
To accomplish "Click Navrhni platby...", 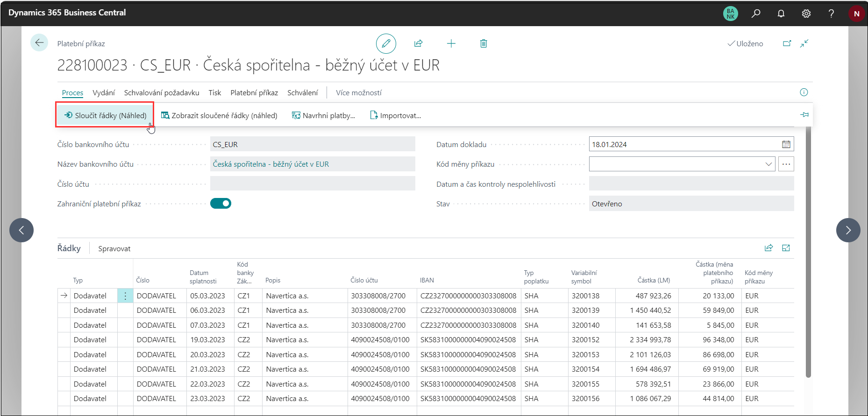I will (x=323, y=115).
